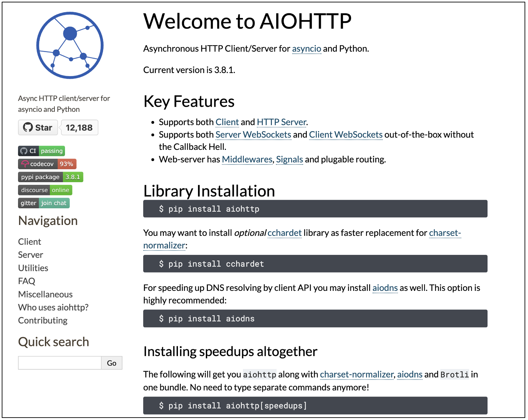Select FAQ from the navigation
This screenshot has width=528, height=420.
tap(27, 281)
